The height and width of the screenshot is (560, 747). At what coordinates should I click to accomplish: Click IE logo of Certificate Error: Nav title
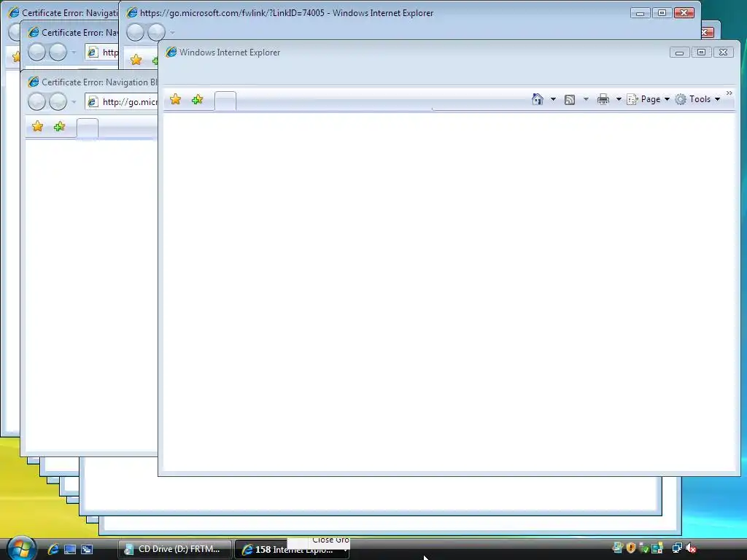click(34, 32)
